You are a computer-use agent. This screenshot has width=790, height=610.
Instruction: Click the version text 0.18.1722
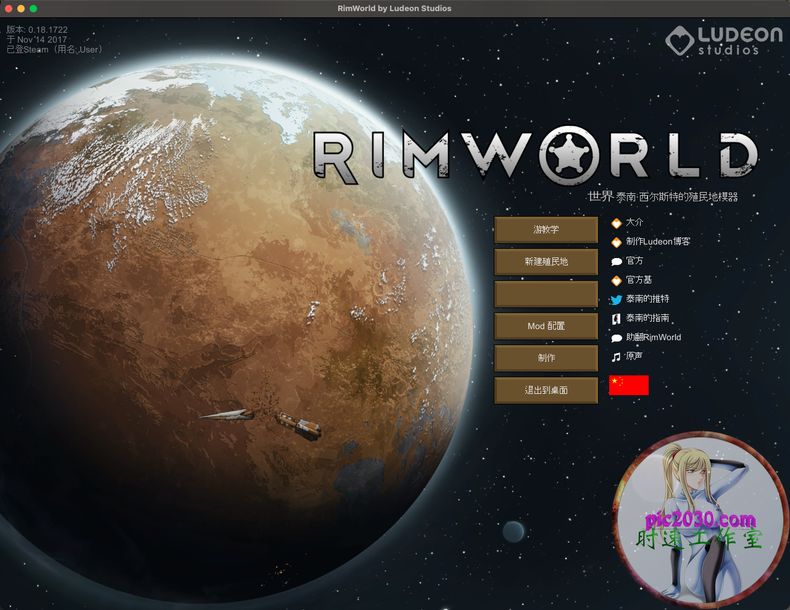coord(47,30)
